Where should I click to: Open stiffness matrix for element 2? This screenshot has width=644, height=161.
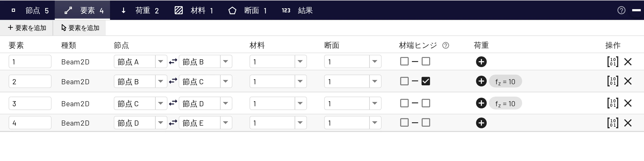point(613,81)
